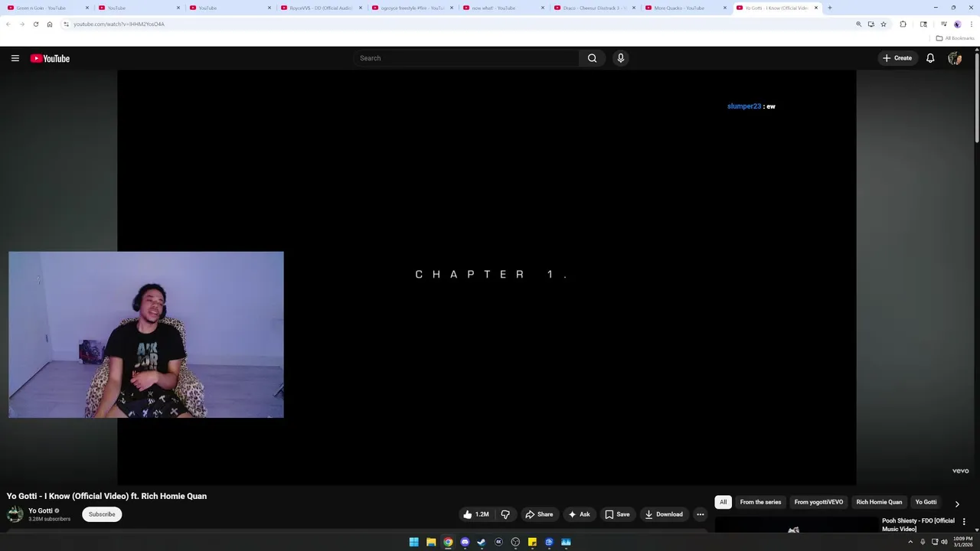Screen dimensions: 980x551
Task: Open menu for Pooh Shiesty FDO video
Action: (964, 521)
